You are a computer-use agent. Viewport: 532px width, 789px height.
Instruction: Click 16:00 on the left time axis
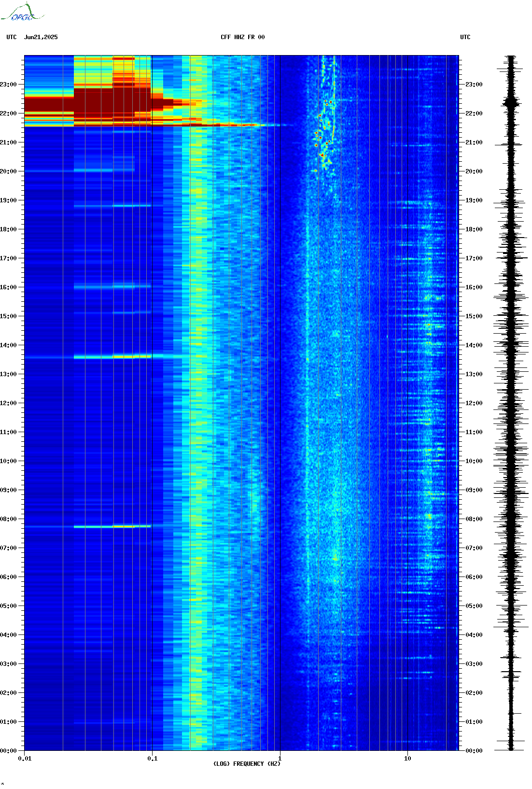pos(8,287)
